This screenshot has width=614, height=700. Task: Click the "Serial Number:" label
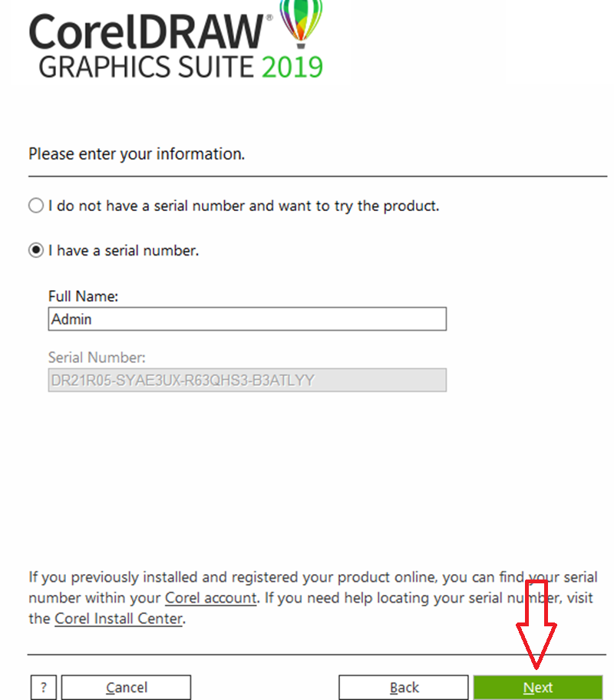[97, 357]
